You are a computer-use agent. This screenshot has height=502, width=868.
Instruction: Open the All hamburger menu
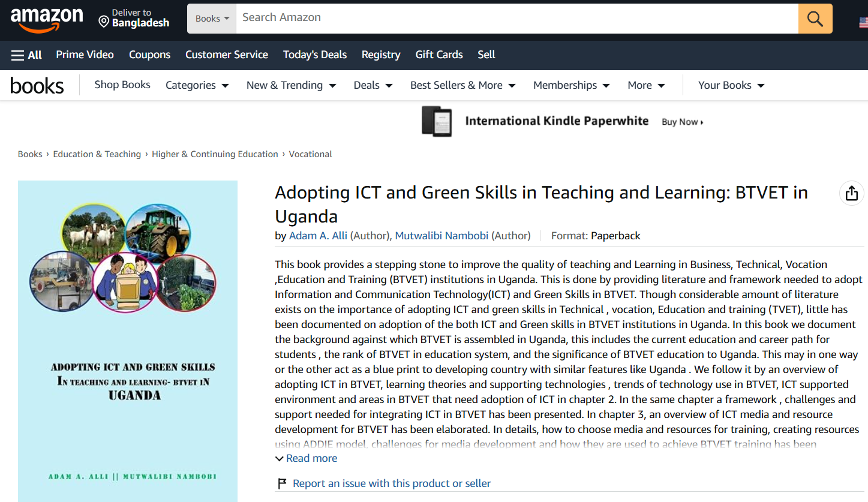26,55
